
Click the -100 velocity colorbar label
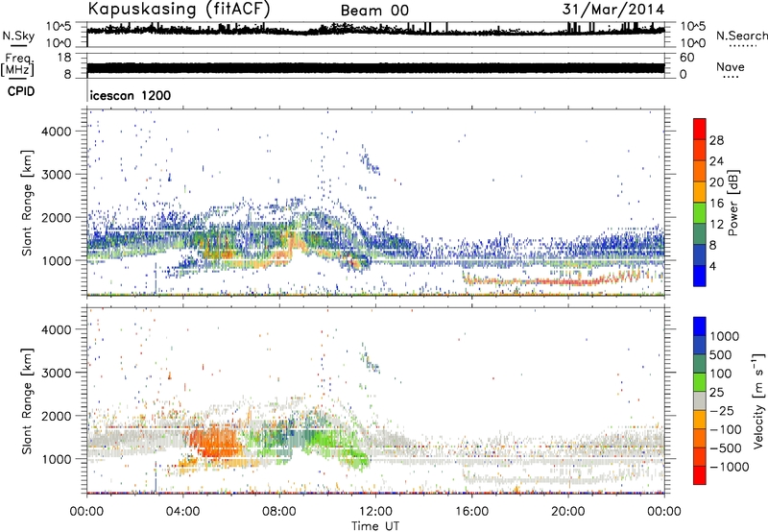(x=726, y=429)
